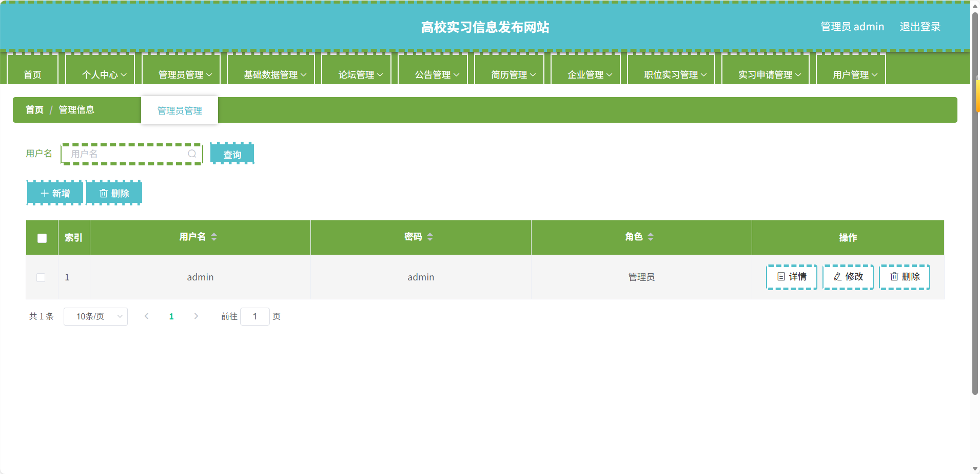Click the 退出登录 logout link
Viewport: 980px width, 474px height.
point(920,27)
